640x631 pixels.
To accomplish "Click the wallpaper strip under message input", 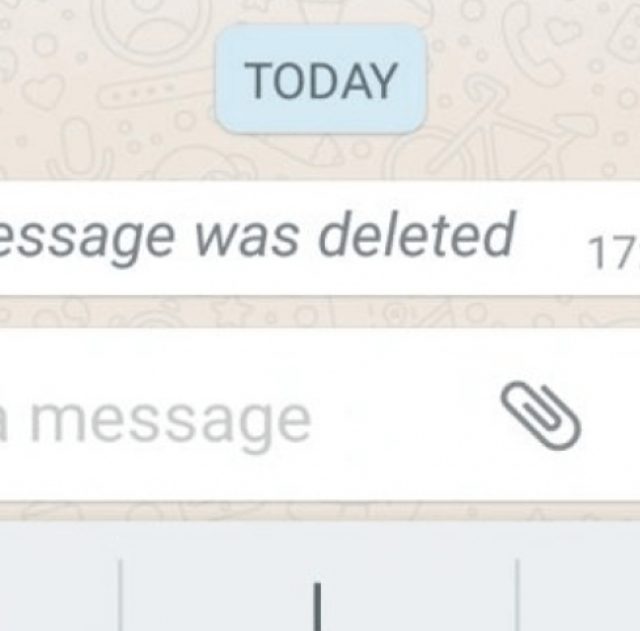I will coord(320,511).
